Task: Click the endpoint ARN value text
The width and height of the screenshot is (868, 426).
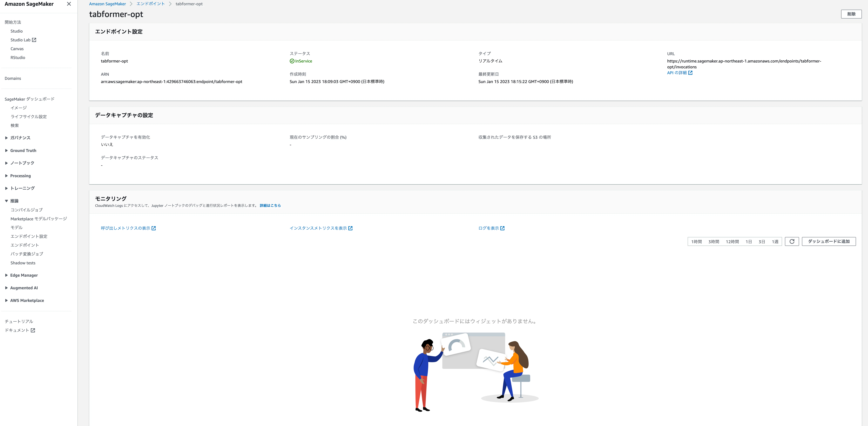Action: click(x=172, y=82)
